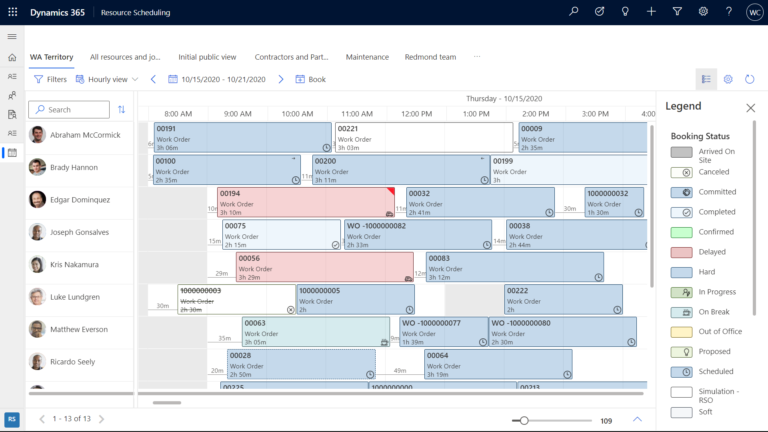Expand the bottom panel chevron
The image size is (768, 432).
637,419
